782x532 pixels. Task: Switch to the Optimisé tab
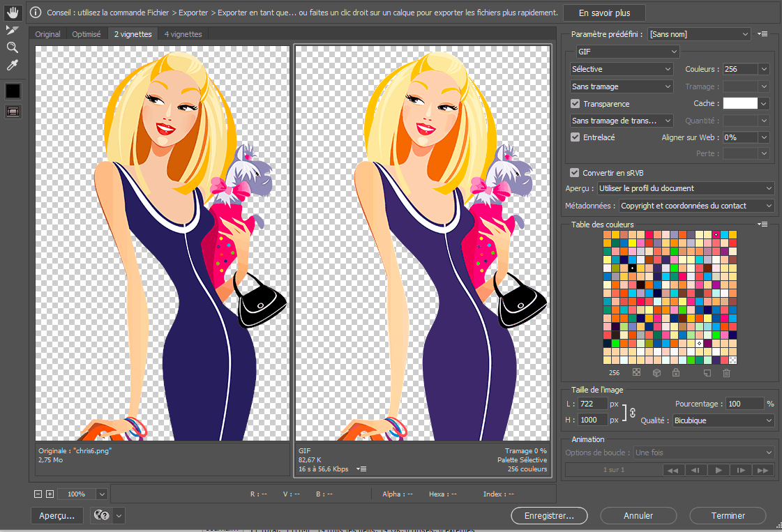coord(87,34)
